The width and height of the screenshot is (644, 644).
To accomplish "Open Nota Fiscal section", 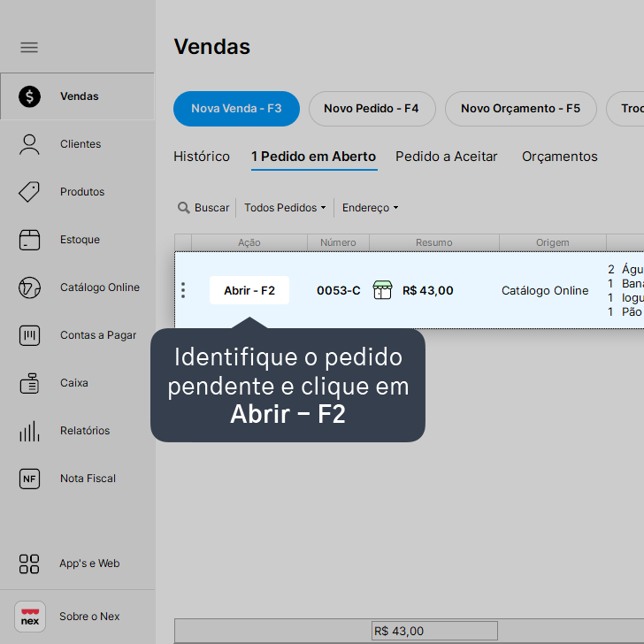I will click(x=77, y=479).
